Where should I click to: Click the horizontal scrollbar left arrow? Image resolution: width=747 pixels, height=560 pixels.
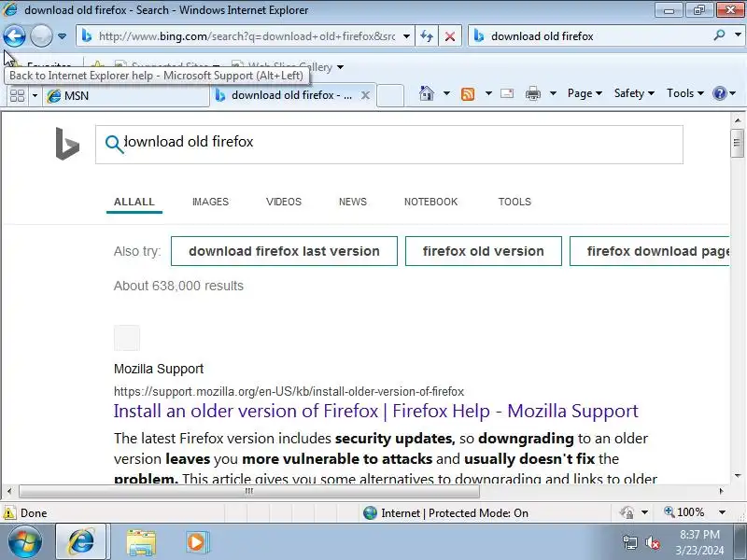(9, 491)
